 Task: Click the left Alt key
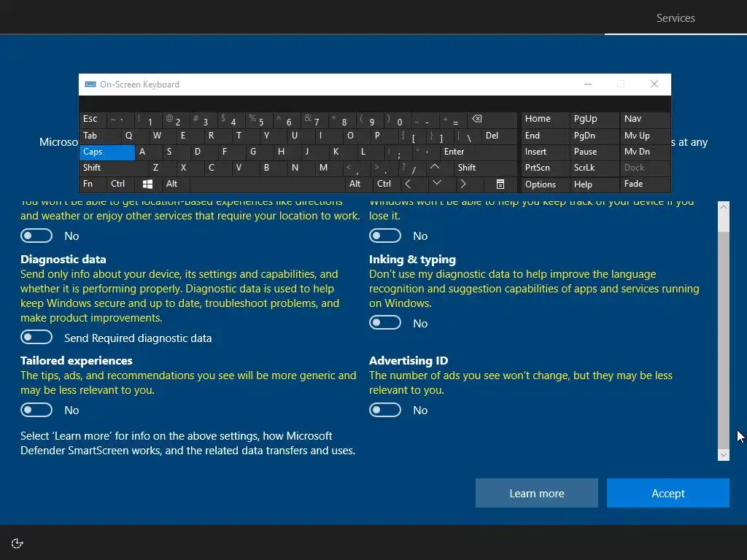pos(176,184)
